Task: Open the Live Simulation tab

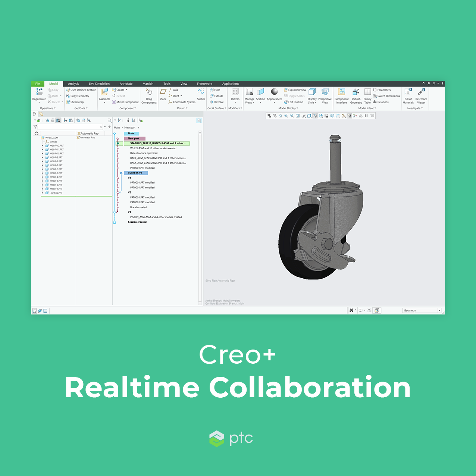Action: [99, 84]
